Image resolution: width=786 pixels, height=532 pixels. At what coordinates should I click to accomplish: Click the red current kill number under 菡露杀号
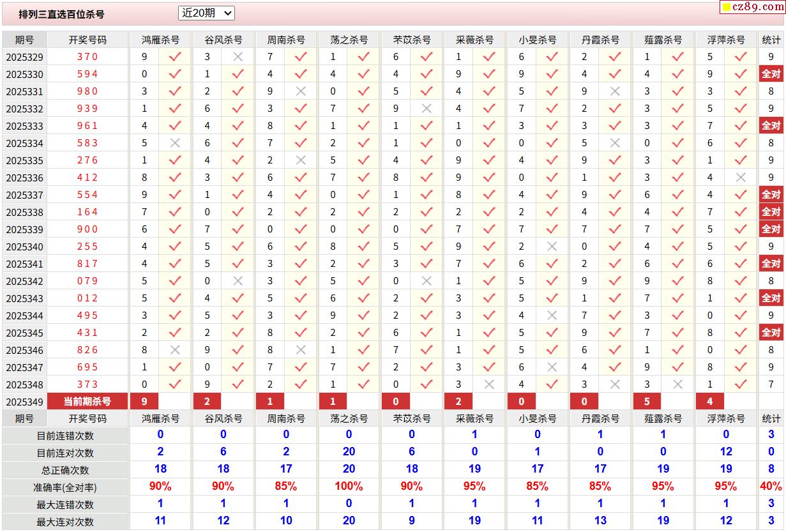[647, 402]
